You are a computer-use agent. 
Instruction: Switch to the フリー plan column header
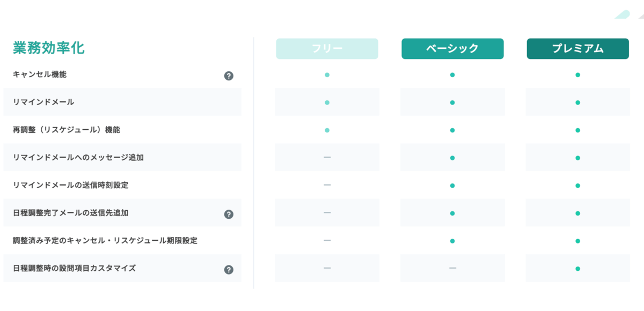[x=327, y=48]
